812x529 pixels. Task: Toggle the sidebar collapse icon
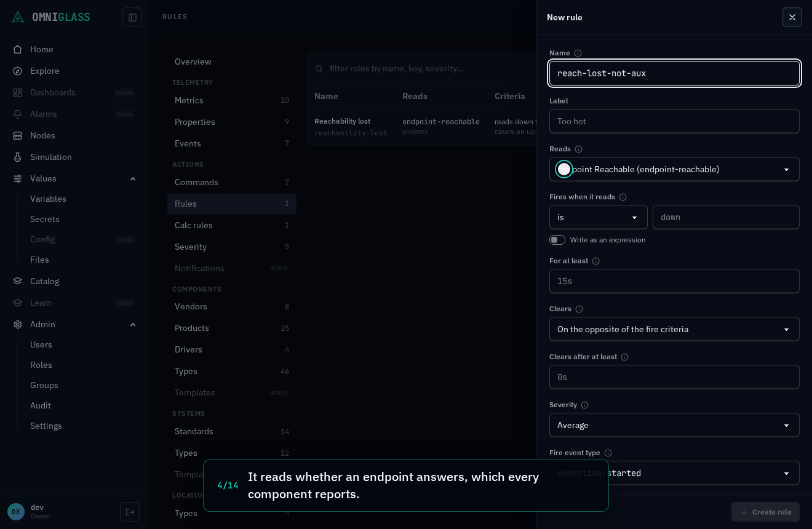pyautogui.click(x=132, y=17)
